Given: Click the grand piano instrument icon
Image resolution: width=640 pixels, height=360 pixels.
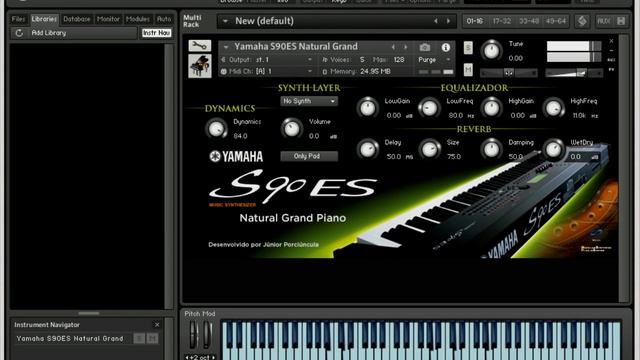Looking at the screenshot, I should coord(200,66).
